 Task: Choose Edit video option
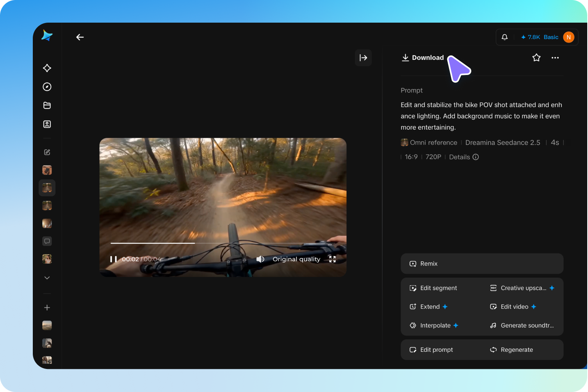point(513,307)
